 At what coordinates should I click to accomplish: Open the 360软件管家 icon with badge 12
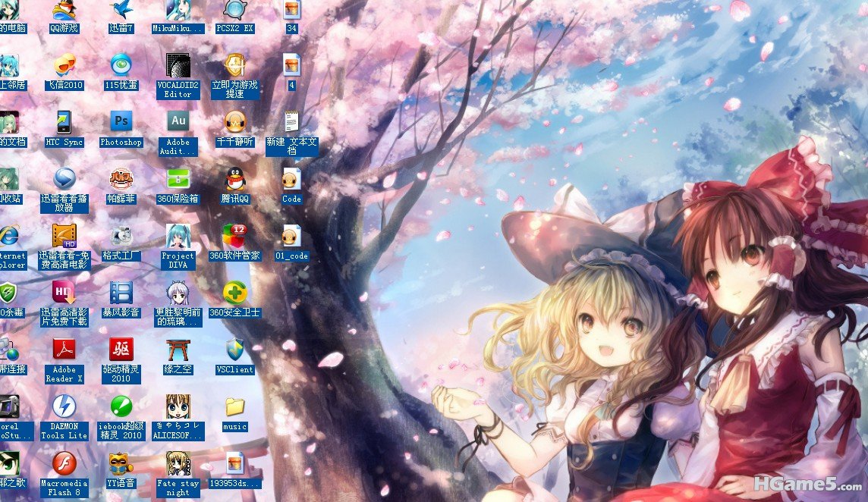234,237
